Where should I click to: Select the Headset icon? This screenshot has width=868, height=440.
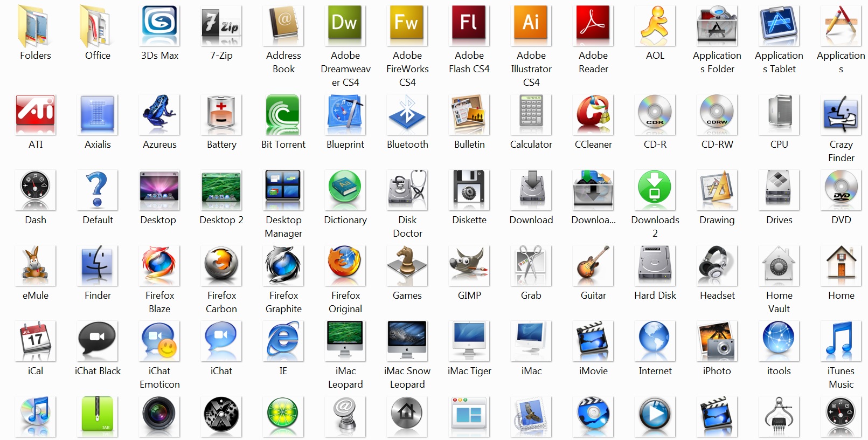[717, 265]
